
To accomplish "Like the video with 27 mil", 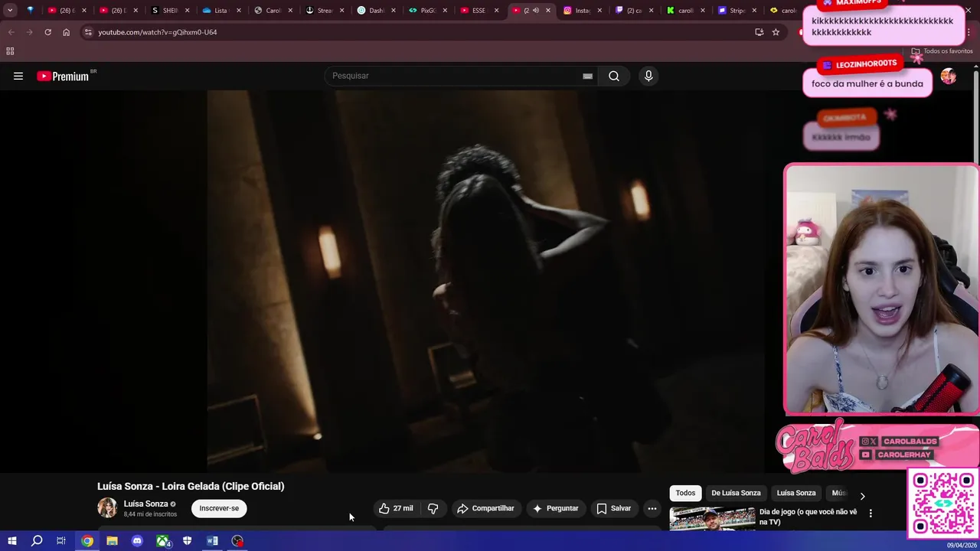I will tap(396, 508).
